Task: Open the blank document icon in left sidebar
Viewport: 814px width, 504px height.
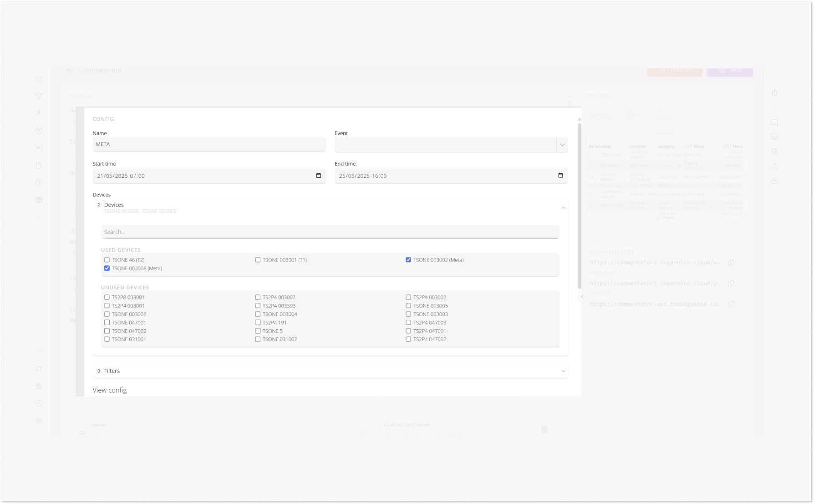Action: 39,165
